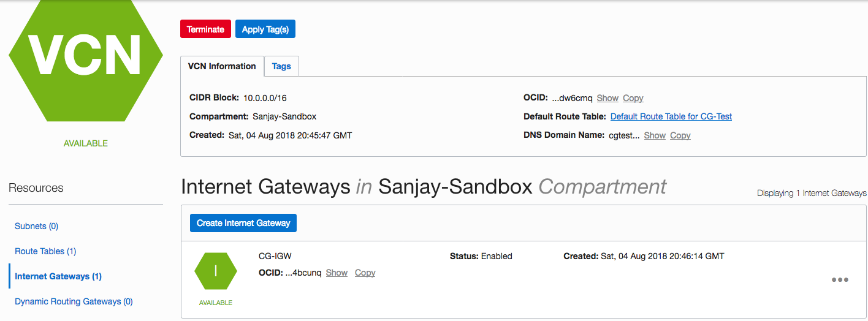Copy the CG-IGW gateway OCID
This screenshot has height=321, width=868.
(365, 273)
